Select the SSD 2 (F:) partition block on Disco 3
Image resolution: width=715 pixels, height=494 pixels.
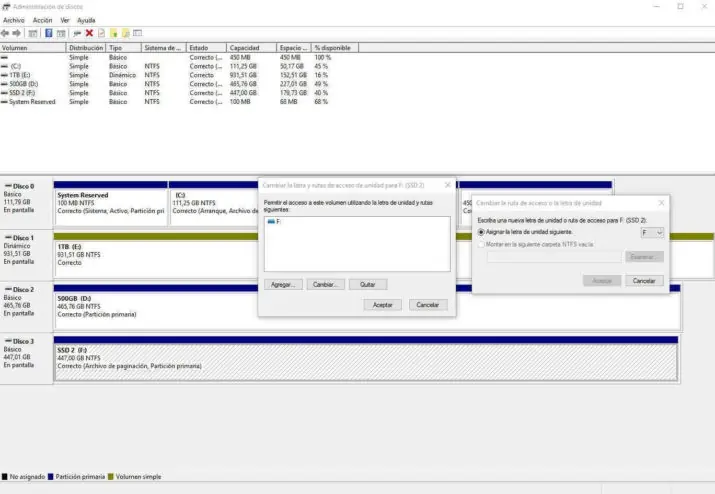click(x=366, y=359)
